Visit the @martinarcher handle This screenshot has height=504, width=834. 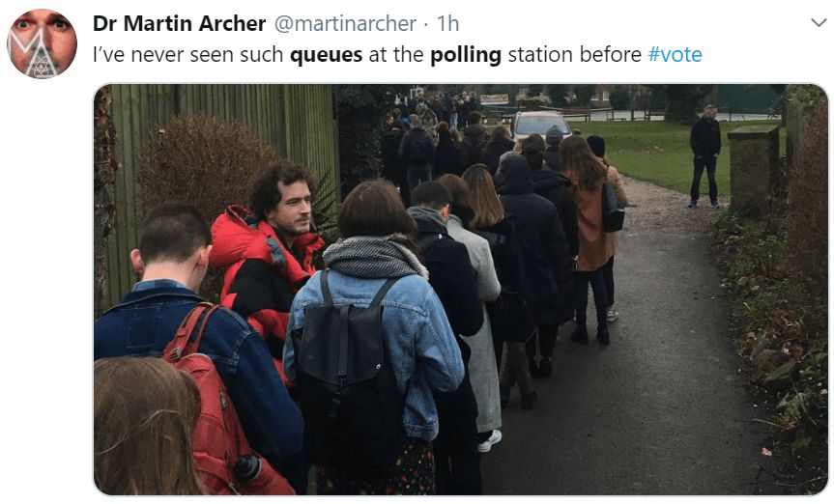[x=345, y=24]
